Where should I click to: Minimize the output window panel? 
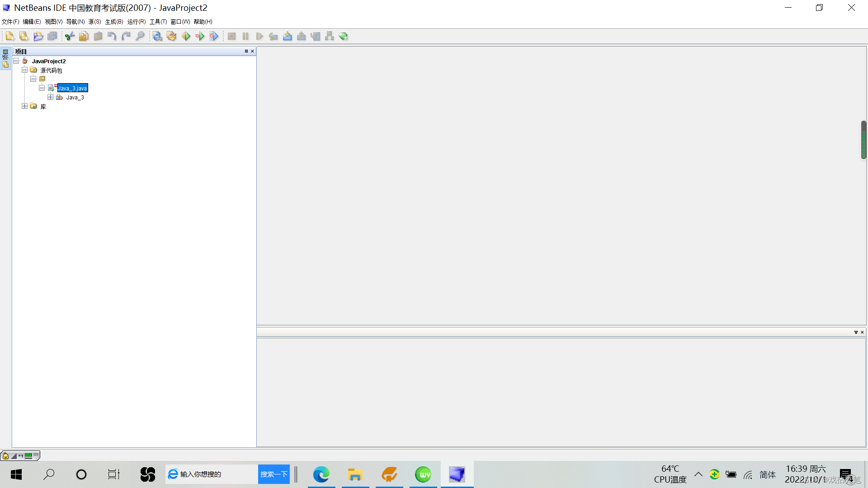pyautogui.click(x=856, y=332)
